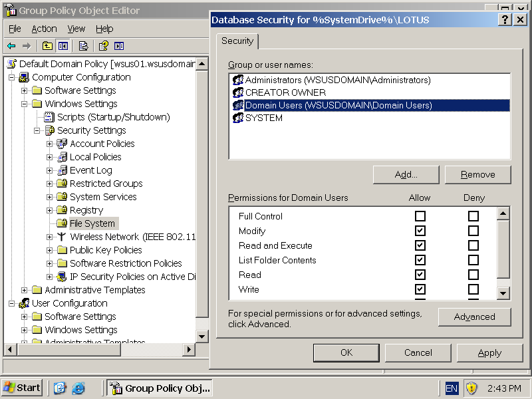Uncheck Allow for Modify permission

420,231
